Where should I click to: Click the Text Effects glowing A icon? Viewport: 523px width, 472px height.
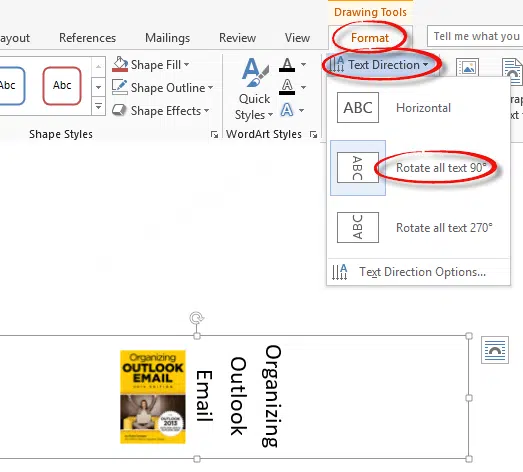(x=287, y=110)
